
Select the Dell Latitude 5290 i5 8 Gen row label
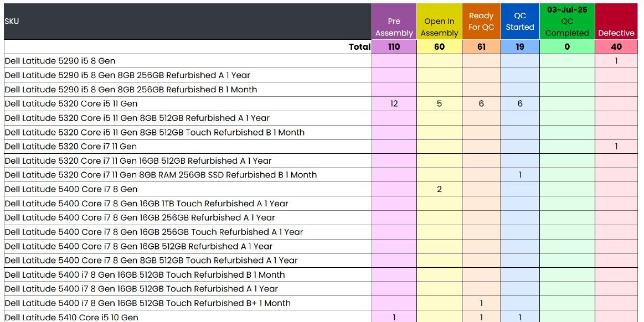(x=60, y=61)
